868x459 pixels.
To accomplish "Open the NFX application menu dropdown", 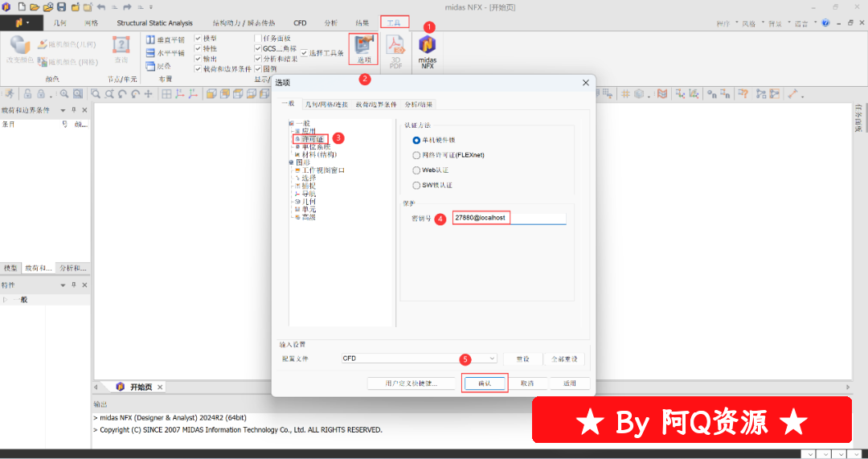I will click(x=21, y=23).
